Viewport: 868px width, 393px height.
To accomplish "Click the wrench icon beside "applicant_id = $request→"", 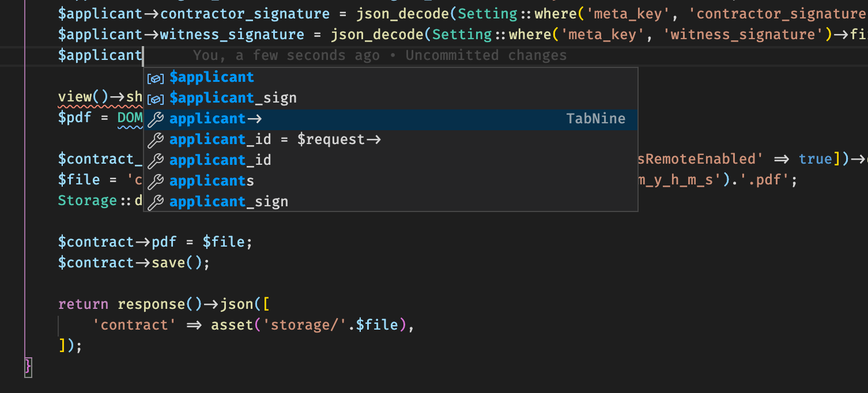I will [156, 140].
